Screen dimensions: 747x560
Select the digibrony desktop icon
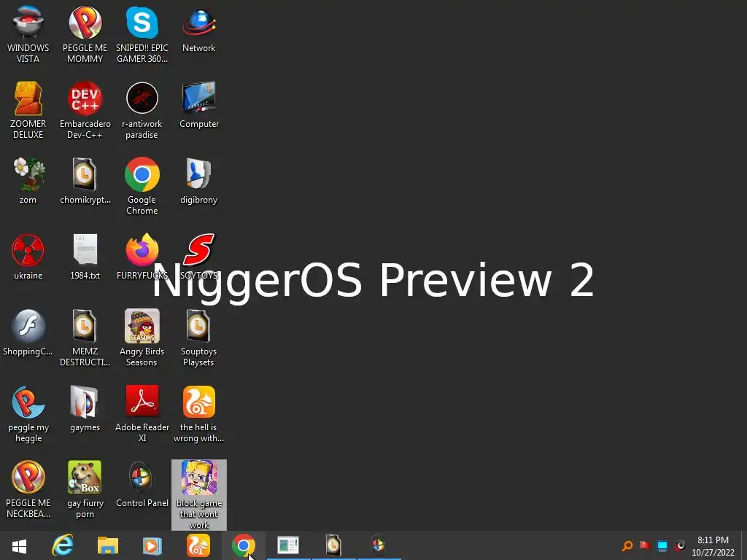coord(198,181)
